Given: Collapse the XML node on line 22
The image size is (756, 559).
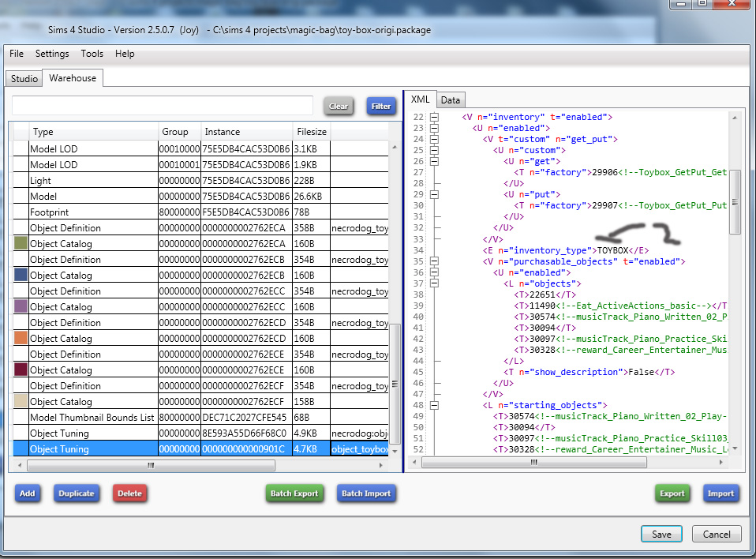Looking at the screenshot, I should [434, 117].
